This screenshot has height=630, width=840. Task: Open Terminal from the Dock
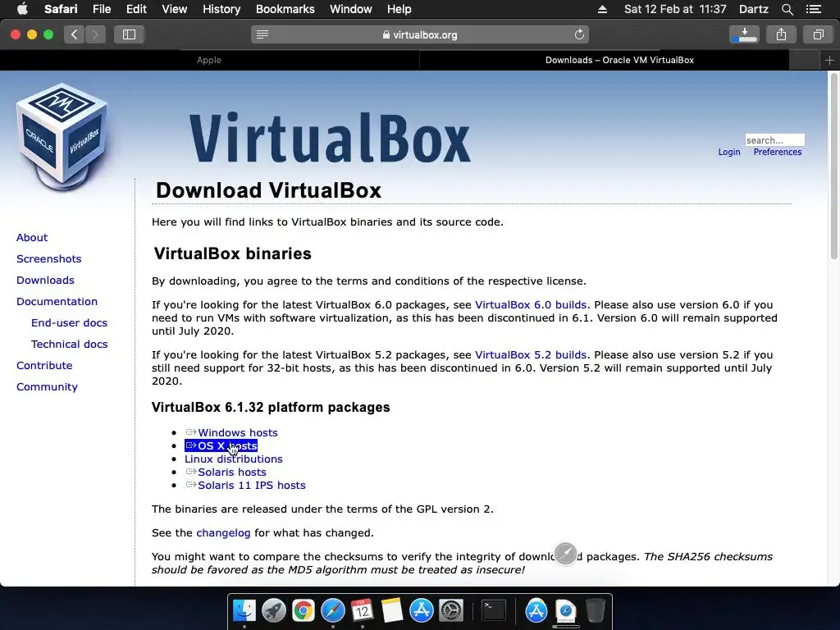493,610
